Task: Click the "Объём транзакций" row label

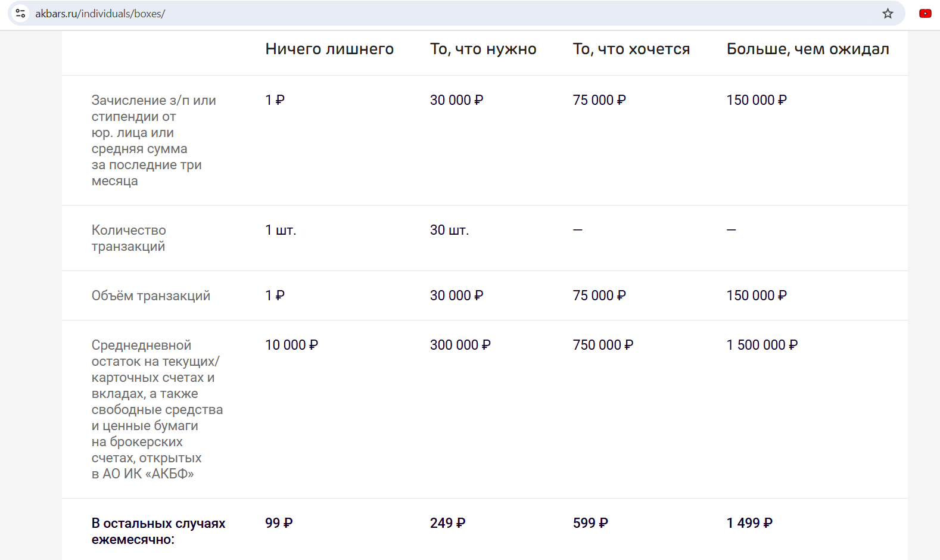Action: [151, 295]
